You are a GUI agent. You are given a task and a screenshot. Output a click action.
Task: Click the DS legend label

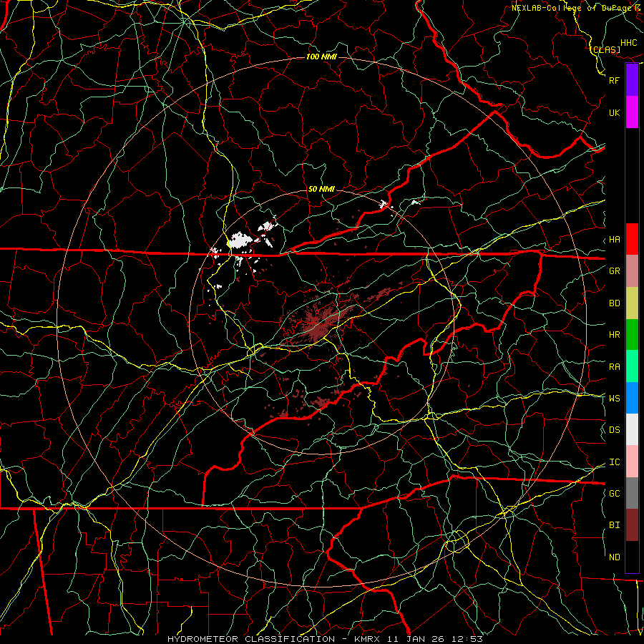[x=615, y=430]
